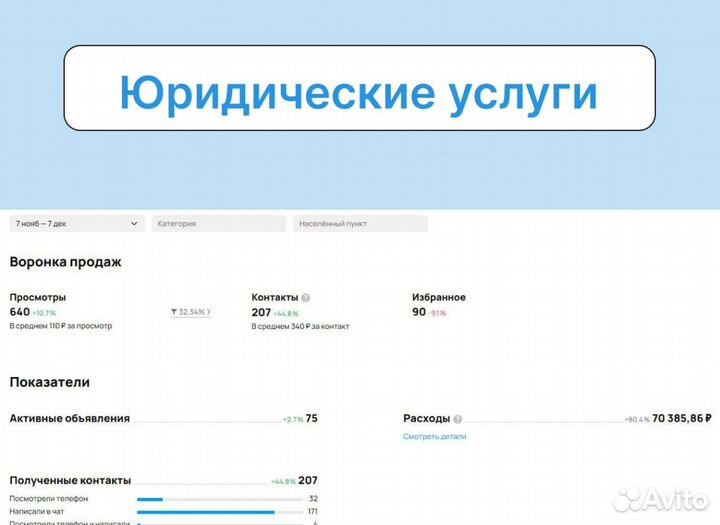Click the Контакты help question icon

pyautogui.click(x=306, y=298)
